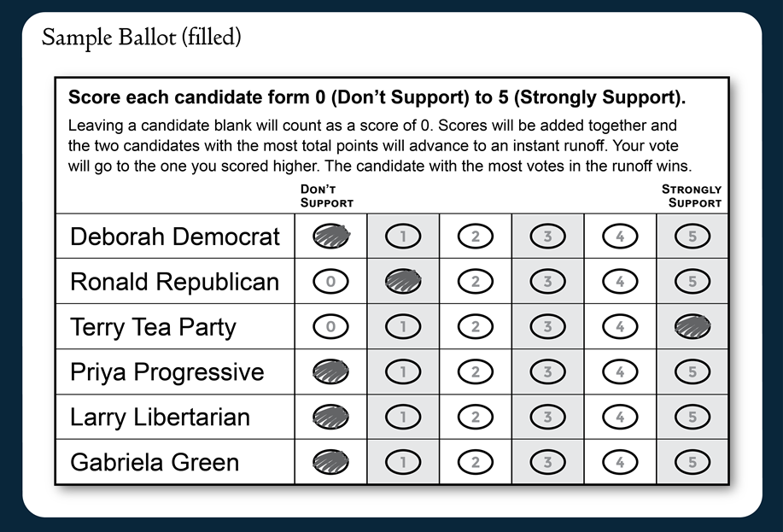Select score 5 for Deborah Democrat
The height and width of the screenshot is (532, 783).
click(692, 237)
